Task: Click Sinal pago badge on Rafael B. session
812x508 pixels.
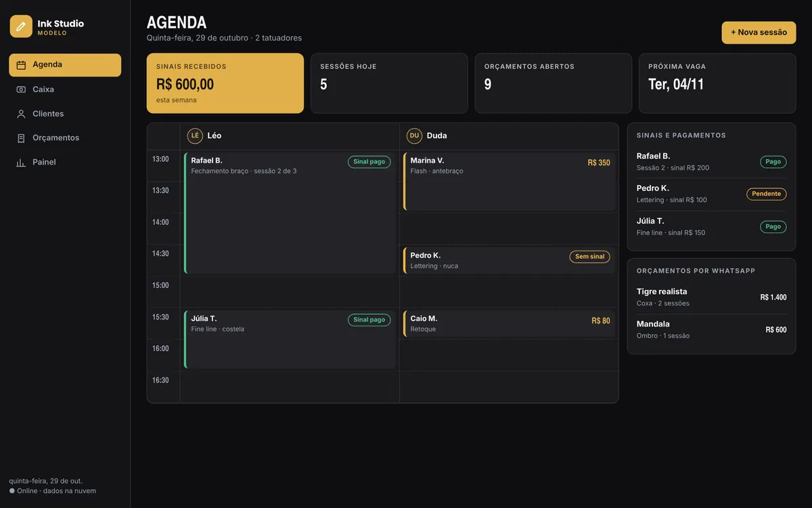Action: tap(369, 162)
